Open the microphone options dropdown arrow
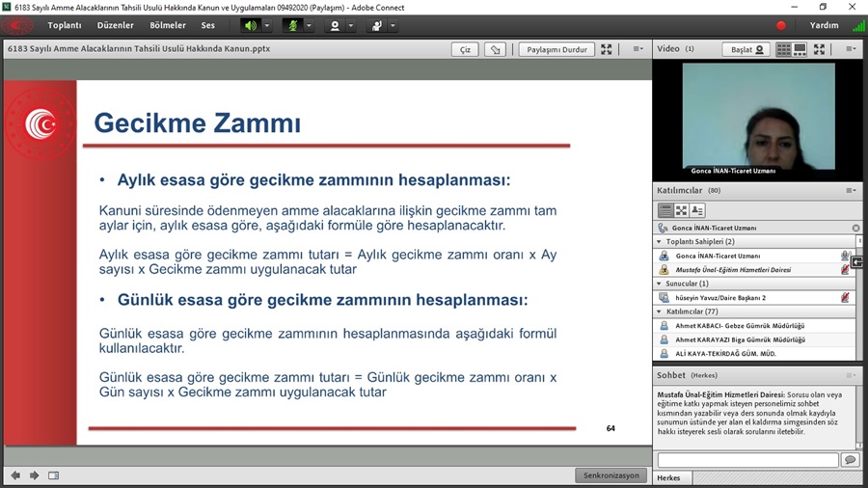Viewport: 868px width, 488px height. (309, 25)
